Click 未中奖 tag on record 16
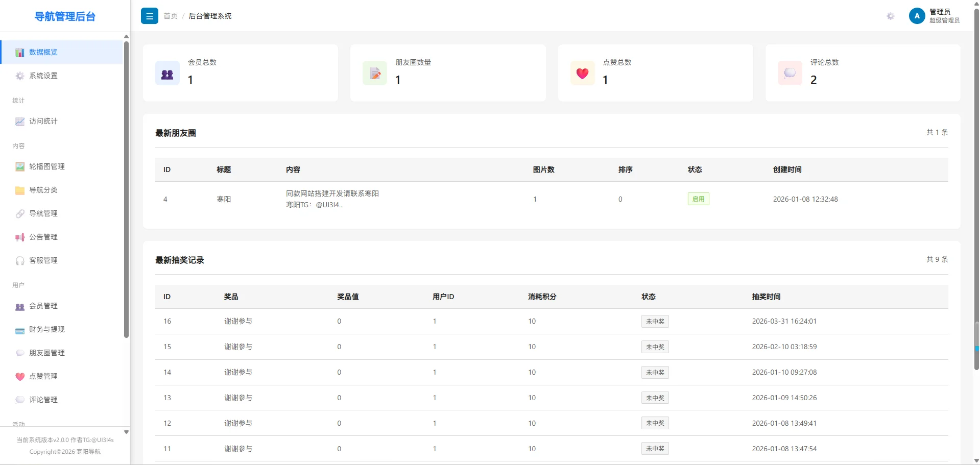This screenshot has width=980, height=465. pos(655,321)
